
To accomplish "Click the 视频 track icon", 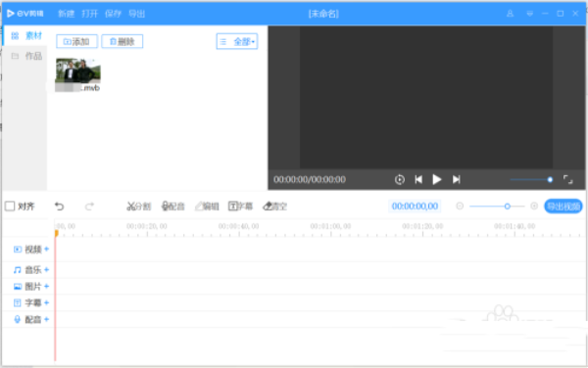I will 18,250.
